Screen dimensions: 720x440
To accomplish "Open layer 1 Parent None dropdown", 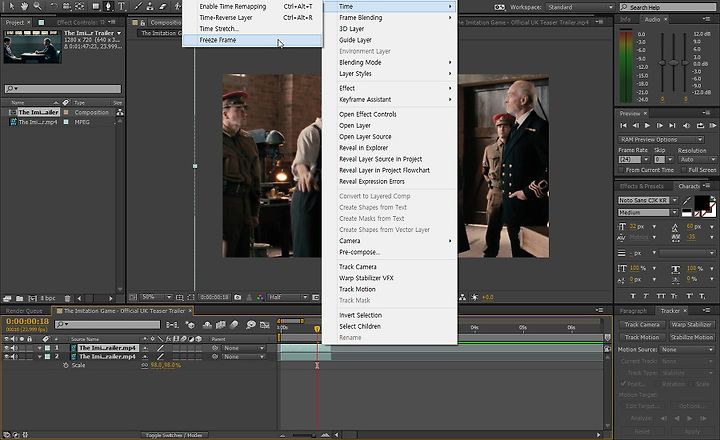I will click(x=243, y=348).
